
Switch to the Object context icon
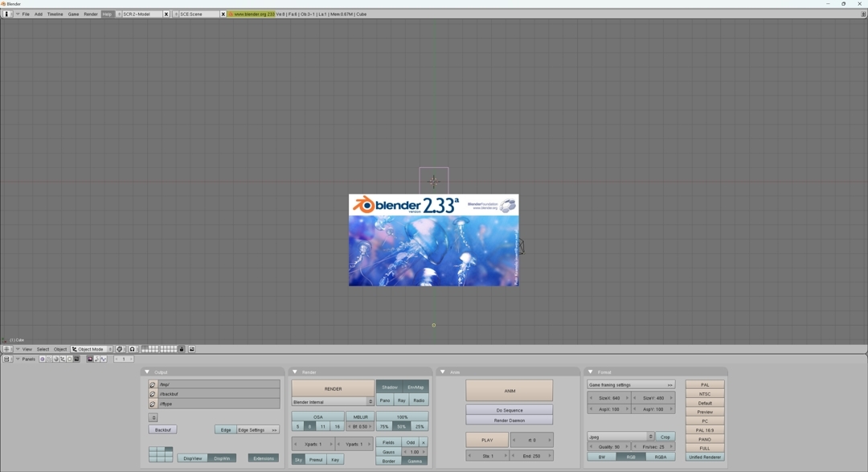(63, 359)
